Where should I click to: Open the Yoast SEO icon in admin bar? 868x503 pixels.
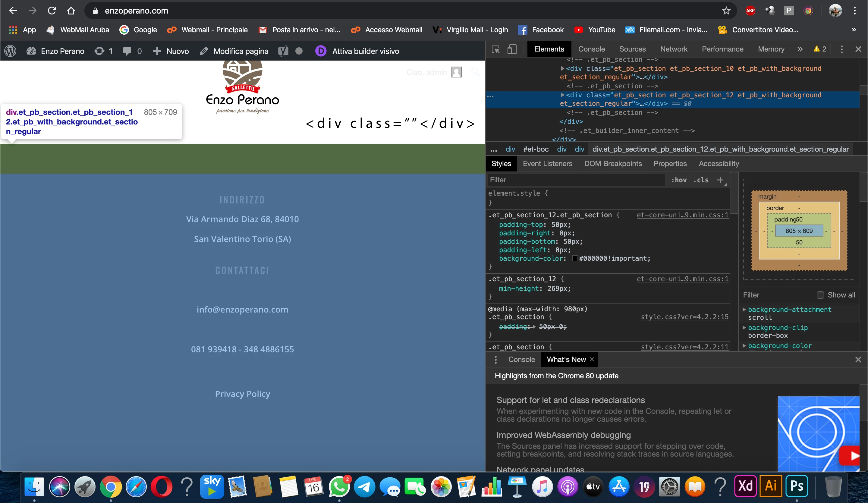point(283,51)
